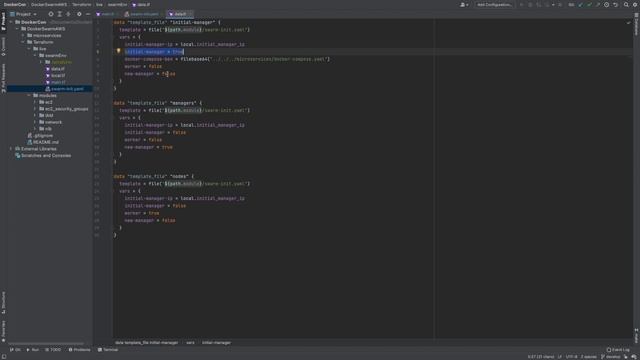The height and width of the screenshot is (360, 640).
Task: Open the user account dropdown icon
Action: tap(464, 4)
